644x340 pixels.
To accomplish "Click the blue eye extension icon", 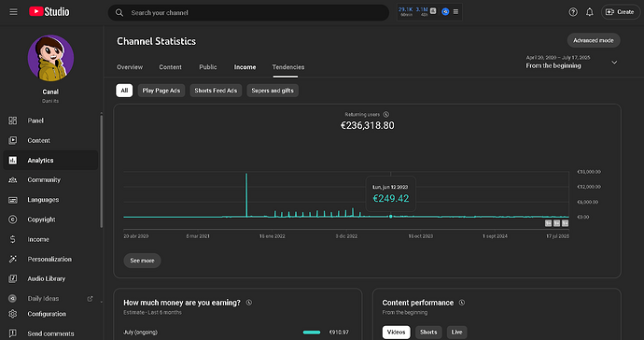I will point(445,11).
